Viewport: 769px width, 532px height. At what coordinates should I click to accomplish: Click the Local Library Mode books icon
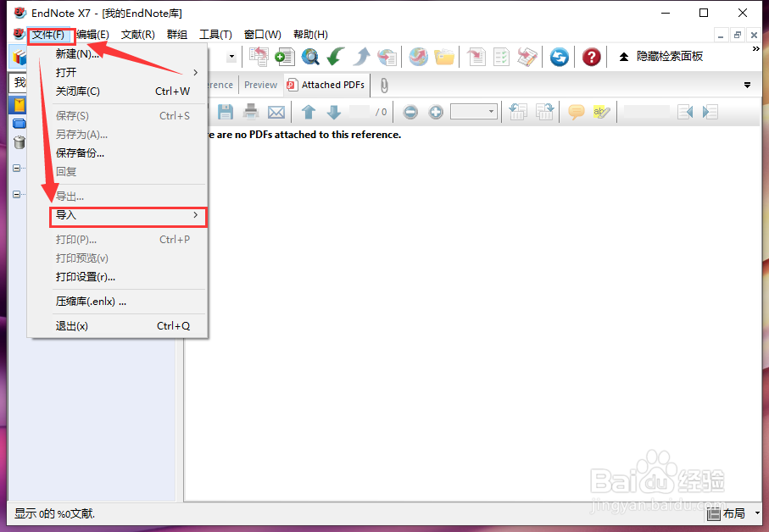pyautogui.click(x=20, y=58)
